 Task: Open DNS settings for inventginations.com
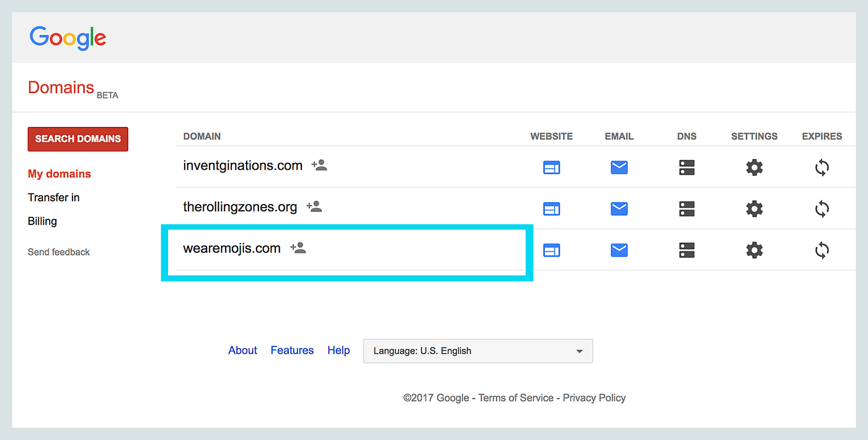(686, 167)
